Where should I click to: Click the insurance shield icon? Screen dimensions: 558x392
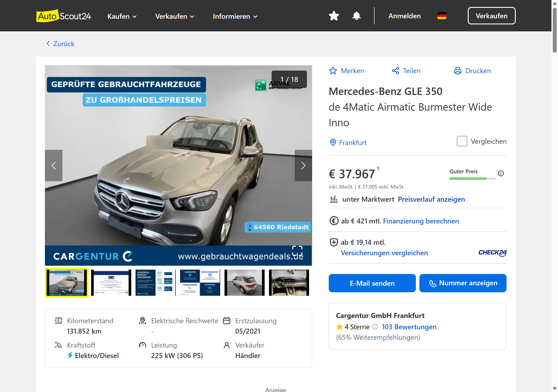[334, 242]
